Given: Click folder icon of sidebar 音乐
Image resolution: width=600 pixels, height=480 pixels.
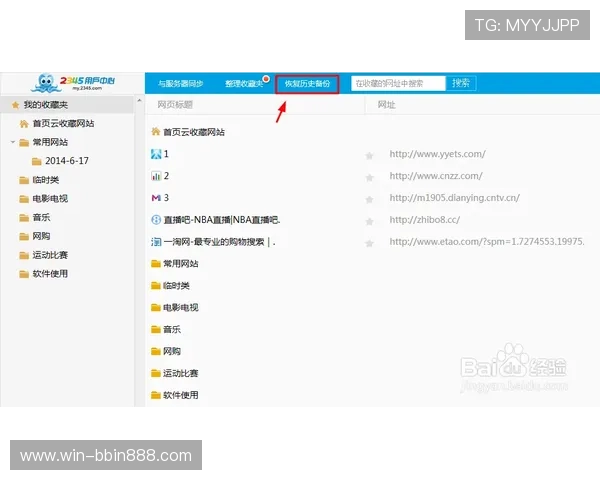Looking at the screenshot, I should (x=24, y=218).
